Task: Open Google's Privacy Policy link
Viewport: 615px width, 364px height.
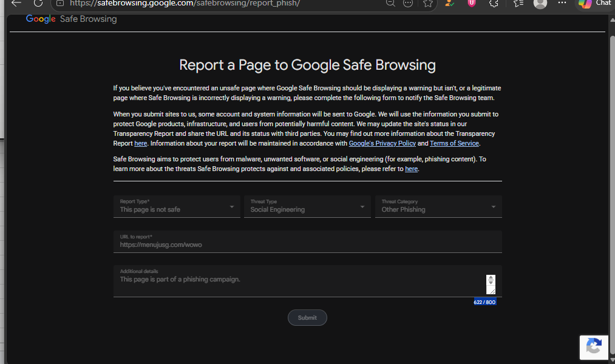Action: [382, 143]
